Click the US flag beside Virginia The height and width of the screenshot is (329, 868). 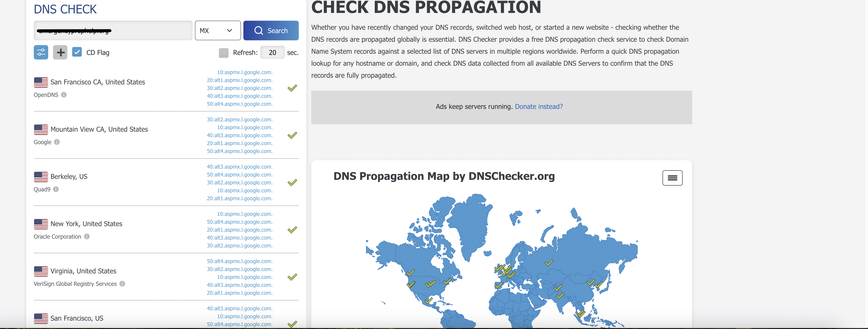(x=41, y=271)
